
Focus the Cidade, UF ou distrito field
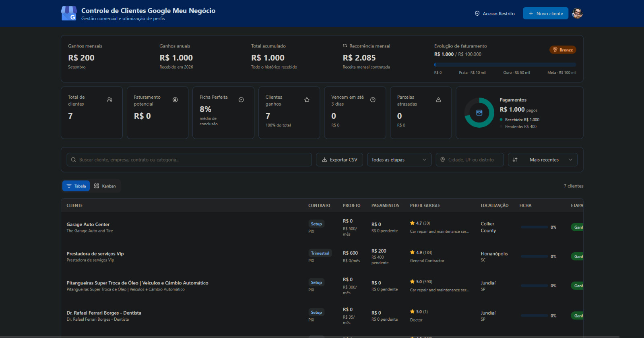[470, 160]
